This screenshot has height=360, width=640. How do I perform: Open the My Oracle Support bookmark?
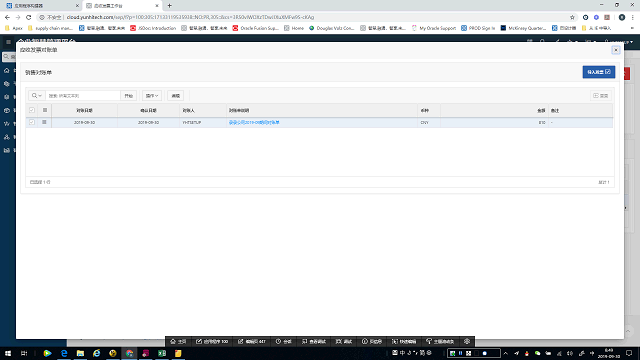click(433, 28)
